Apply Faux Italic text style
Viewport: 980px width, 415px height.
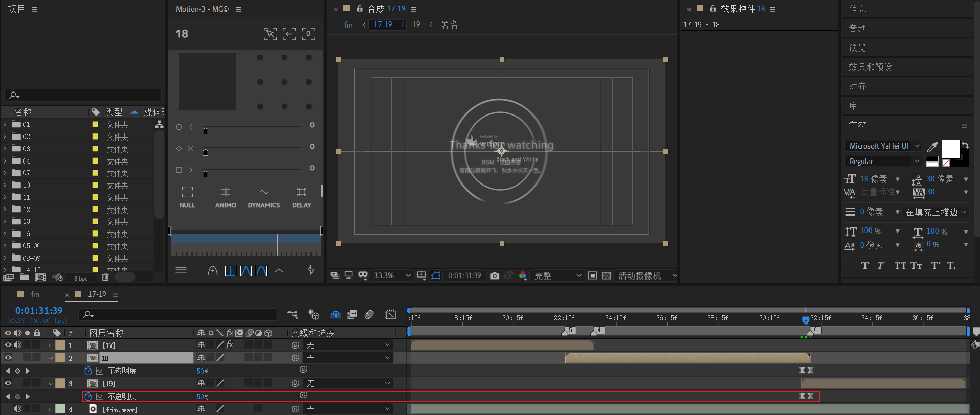881,265
